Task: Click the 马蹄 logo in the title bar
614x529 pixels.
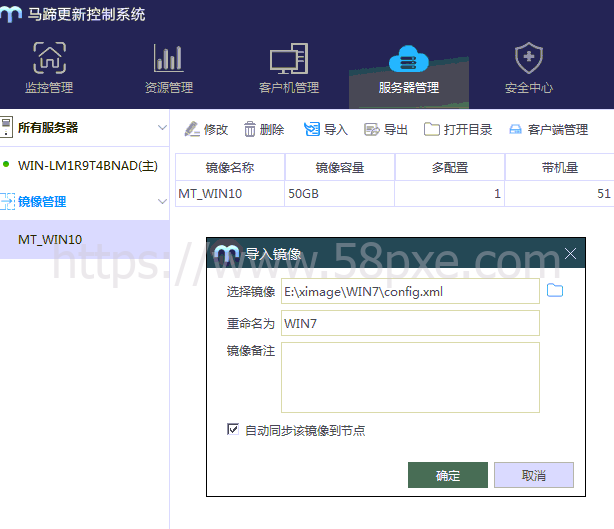Action: point(10,14)
